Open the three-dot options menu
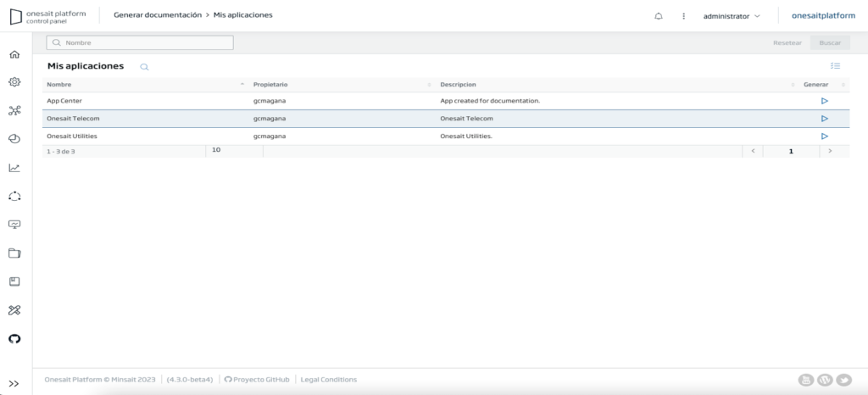The image size is (868, 395). pos(684,16)
